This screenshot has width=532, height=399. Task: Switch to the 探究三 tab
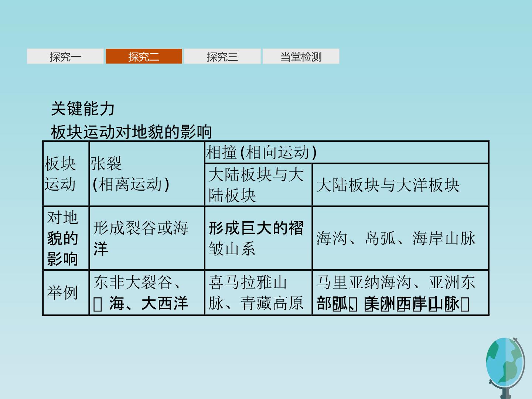(222, 57)
